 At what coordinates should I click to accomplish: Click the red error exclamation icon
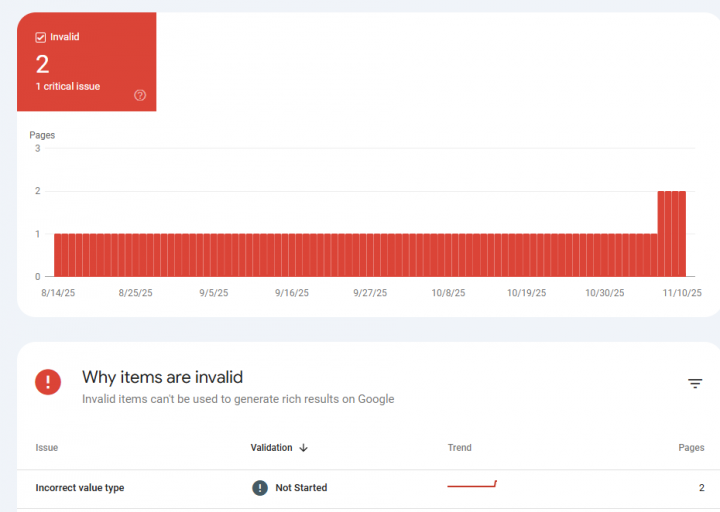tap(48, 382)
